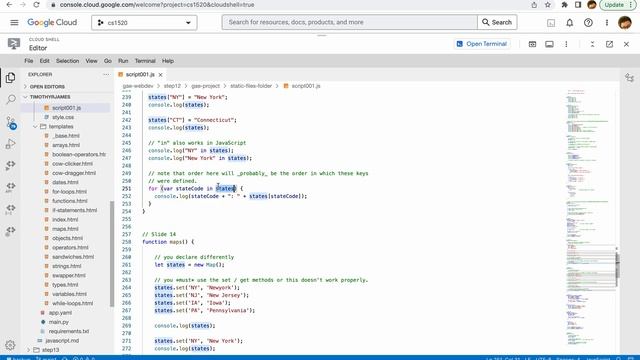This screenshot has width=640, height=360.
Task: Click the step12 breadcrumb
Action: [x=172, y=86]
